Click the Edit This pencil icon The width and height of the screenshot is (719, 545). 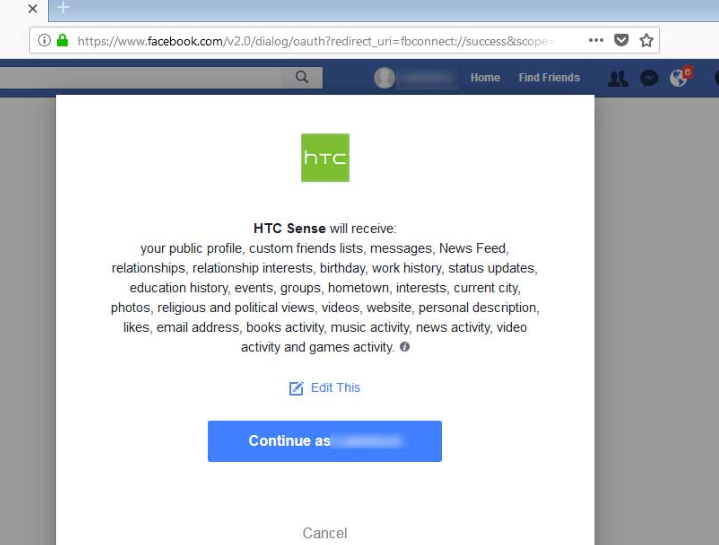pyautogui.click(x=296, y=388)
